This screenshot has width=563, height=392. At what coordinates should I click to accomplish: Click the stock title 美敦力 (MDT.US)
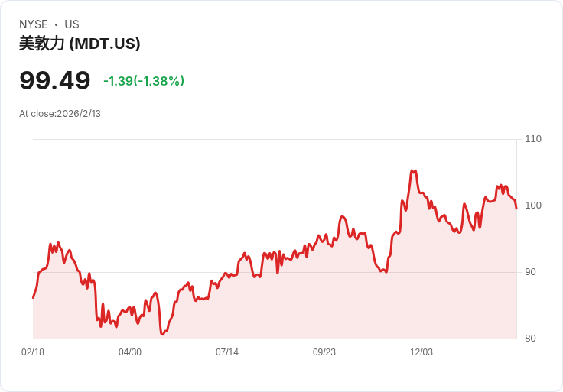80,44
